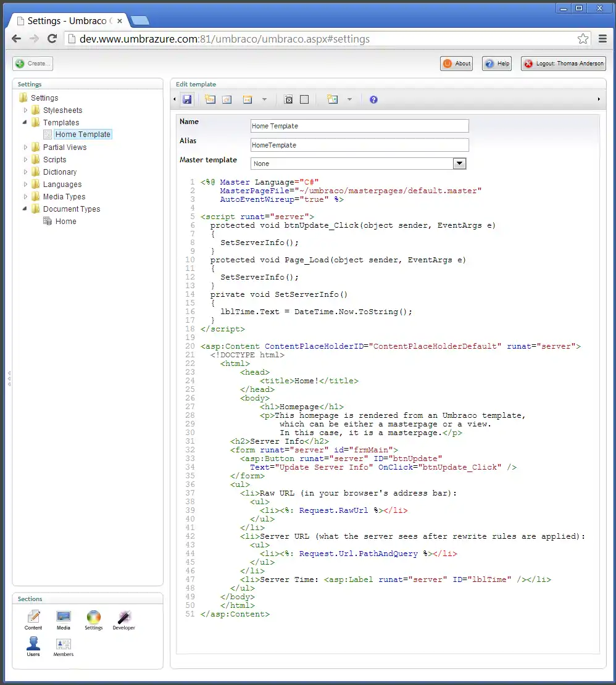Expand the Media Types folder
This screenshot has width=616, height=685.
(25, 197)
